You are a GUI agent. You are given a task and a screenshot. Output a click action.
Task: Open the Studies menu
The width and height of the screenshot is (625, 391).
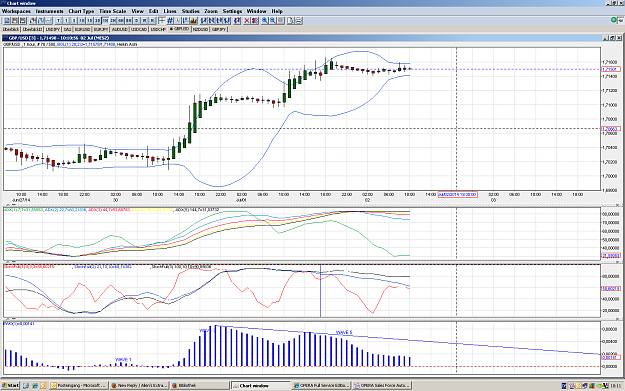pyautogui.click(x=190, y=11)
